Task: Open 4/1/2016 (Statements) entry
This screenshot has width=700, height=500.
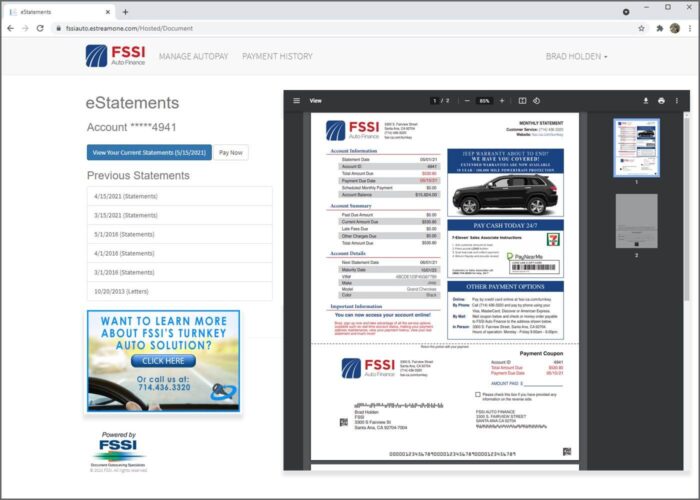Action: tap(179, 253)
